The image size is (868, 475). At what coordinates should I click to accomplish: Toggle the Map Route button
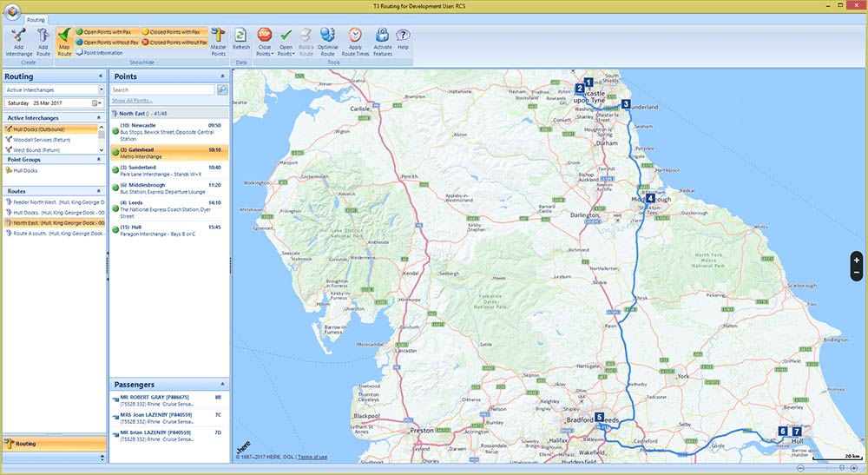coord(64,42)
